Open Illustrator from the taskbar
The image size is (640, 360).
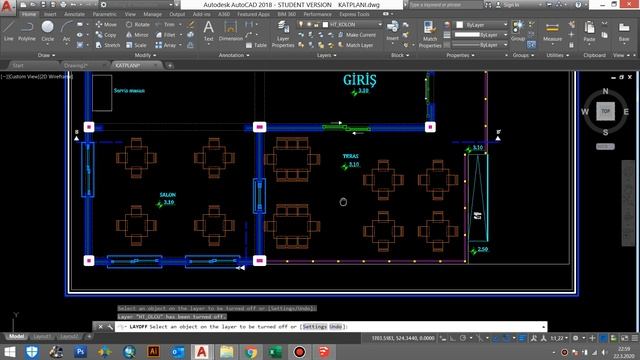point(153,351)
